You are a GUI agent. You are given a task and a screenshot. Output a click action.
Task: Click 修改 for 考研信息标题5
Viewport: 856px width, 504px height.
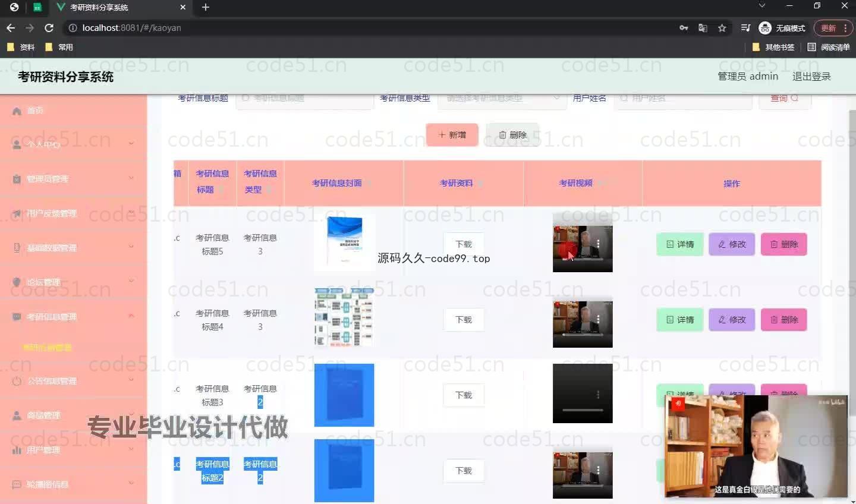[x=732, y=244]
